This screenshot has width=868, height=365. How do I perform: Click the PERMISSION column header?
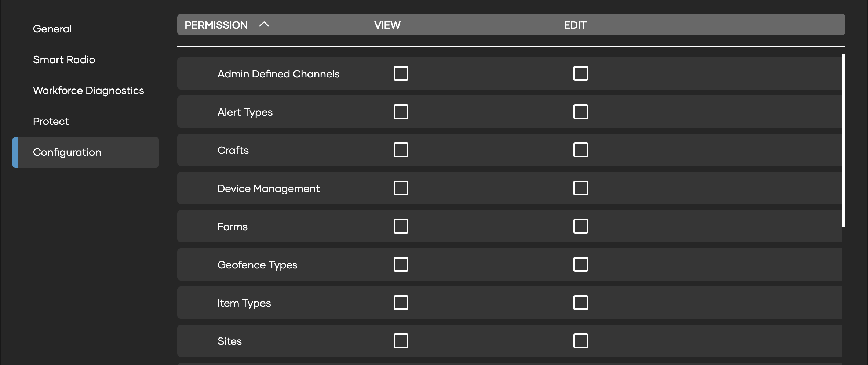coord(216,25)
